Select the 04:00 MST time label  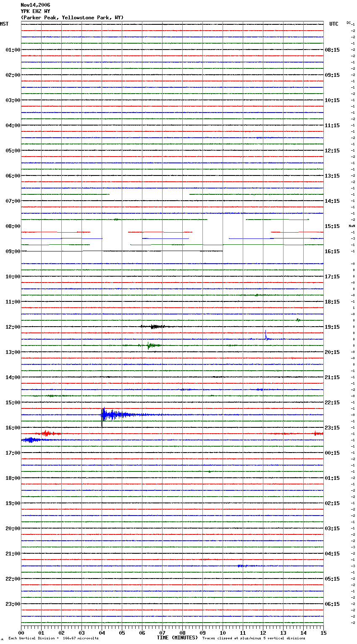point(13,126)
